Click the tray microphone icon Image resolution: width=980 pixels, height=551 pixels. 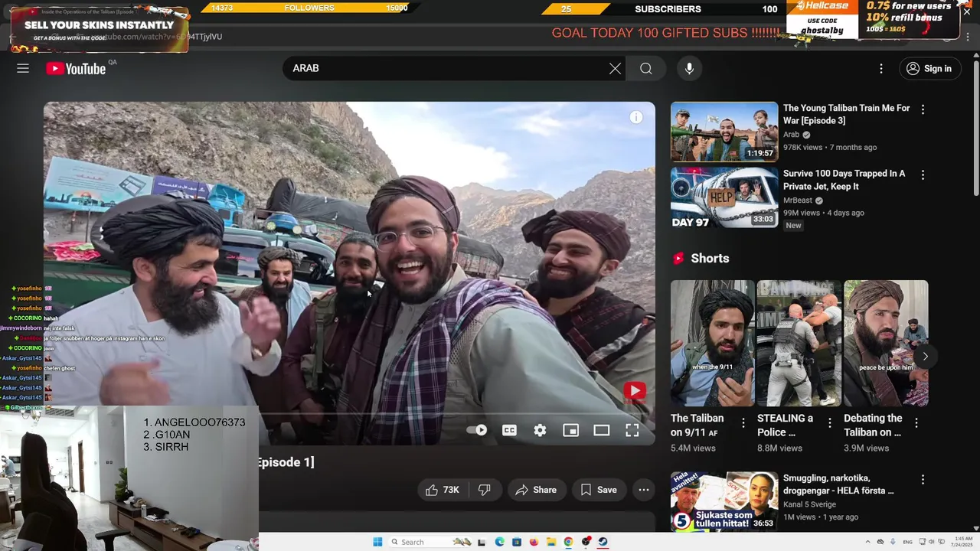click(x=893, y=542)
